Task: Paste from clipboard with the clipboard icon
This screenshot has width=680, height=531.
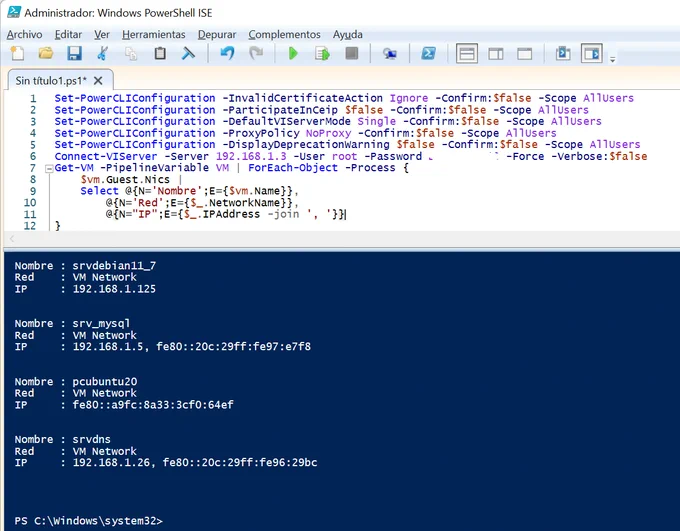Action: tap(160, 54)
